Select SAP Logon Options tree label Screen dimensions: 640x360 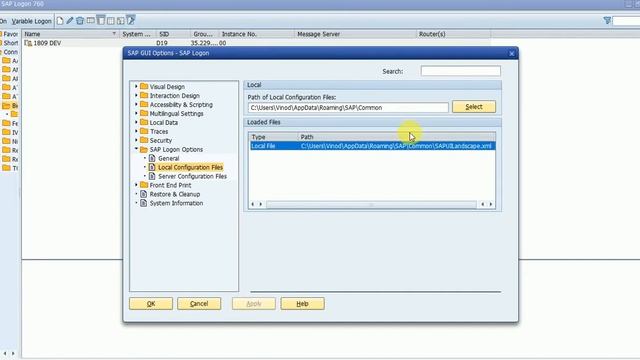click(176, 149)
